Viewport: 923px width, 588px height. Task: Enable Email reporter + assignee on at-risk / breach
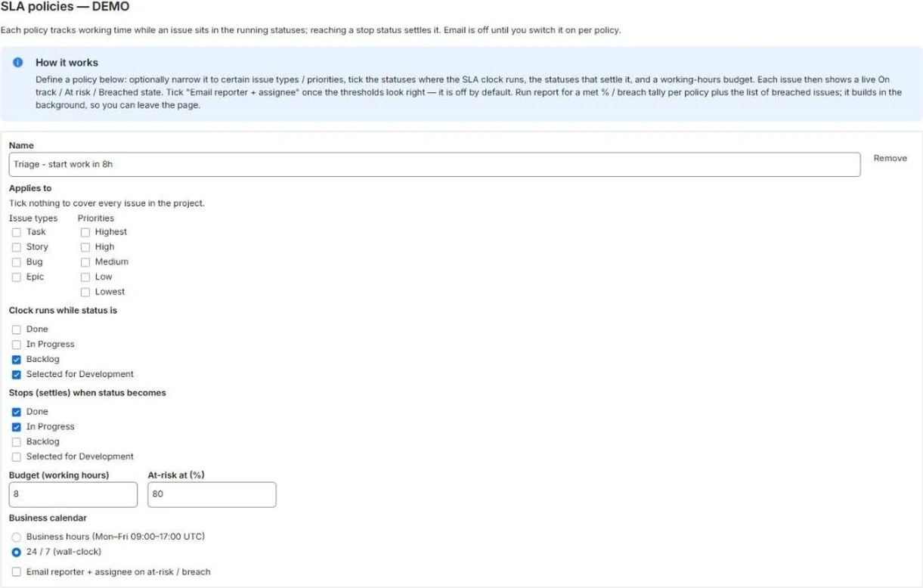click(x=17, y=572)
